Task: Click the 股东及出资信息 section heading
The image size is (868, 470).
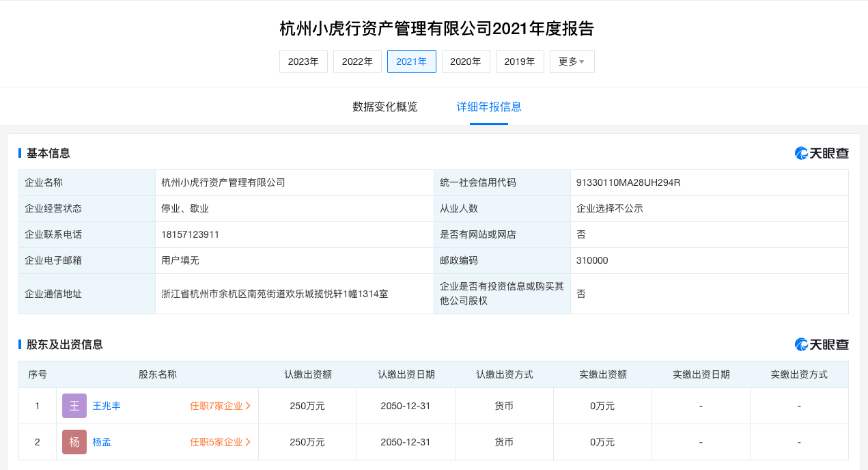Action: pos(64,344)
